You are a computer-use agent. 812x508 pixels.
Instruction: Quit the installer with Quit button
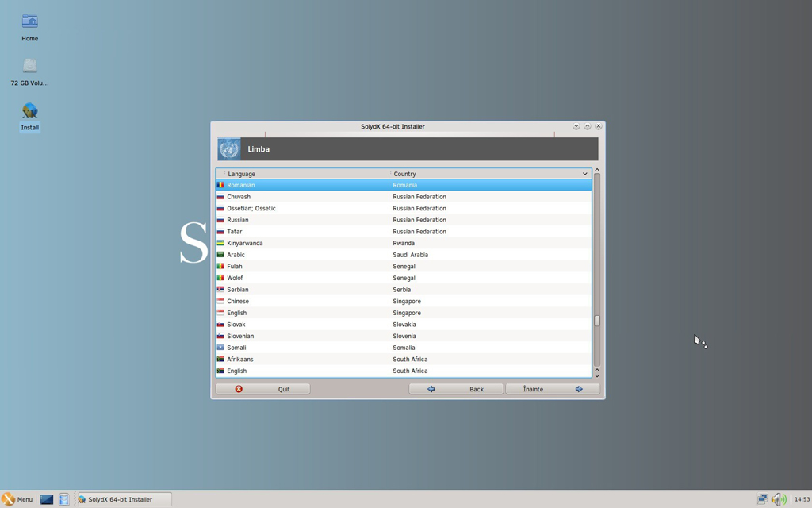(262, 389)
